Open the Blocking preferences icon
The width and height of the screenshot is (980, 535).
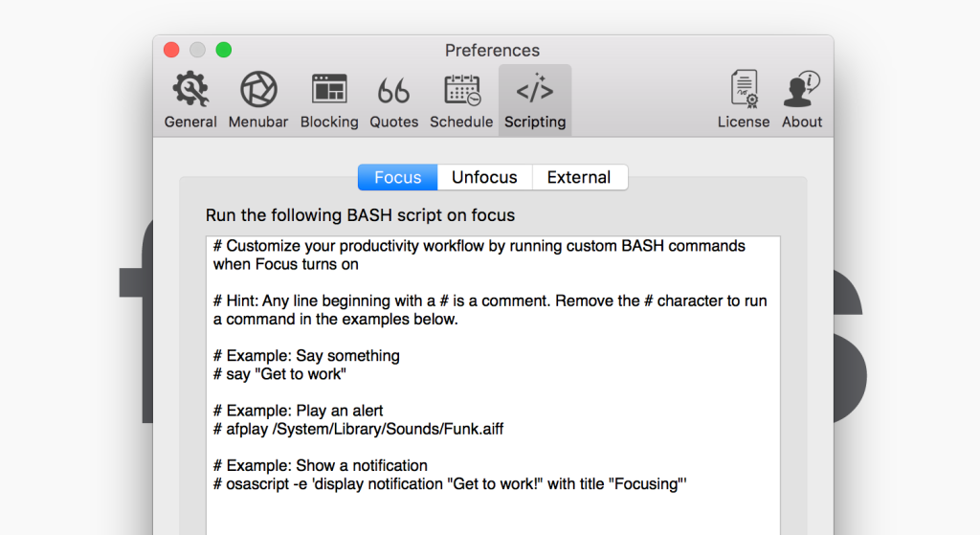pos(329,89)
